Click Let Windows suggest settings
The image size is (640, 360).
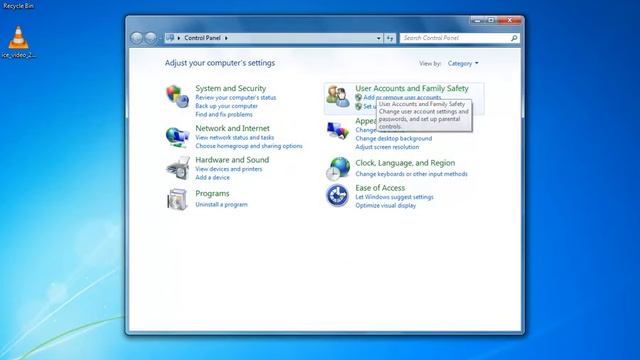pos(394,197)
